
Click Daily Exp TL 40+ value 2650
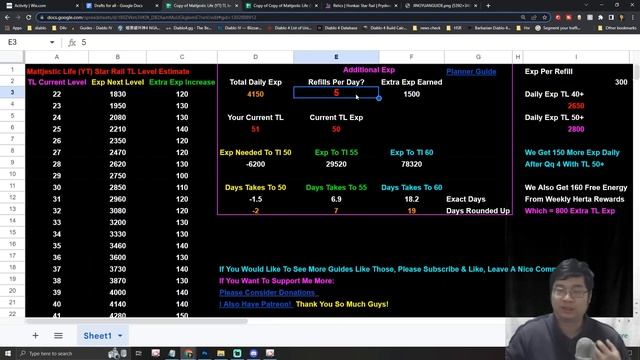pyautogui.click(x=576, y=106)
